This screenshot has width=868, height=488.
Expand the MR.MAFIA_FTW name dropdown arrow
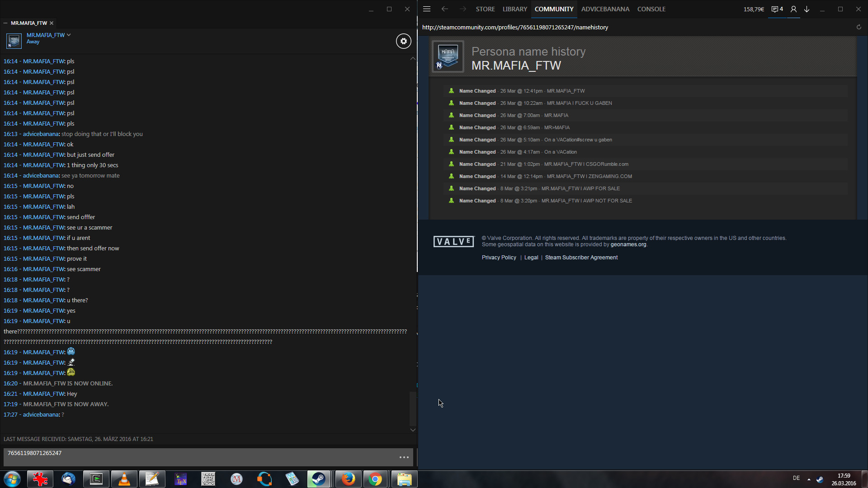(69, 35)
